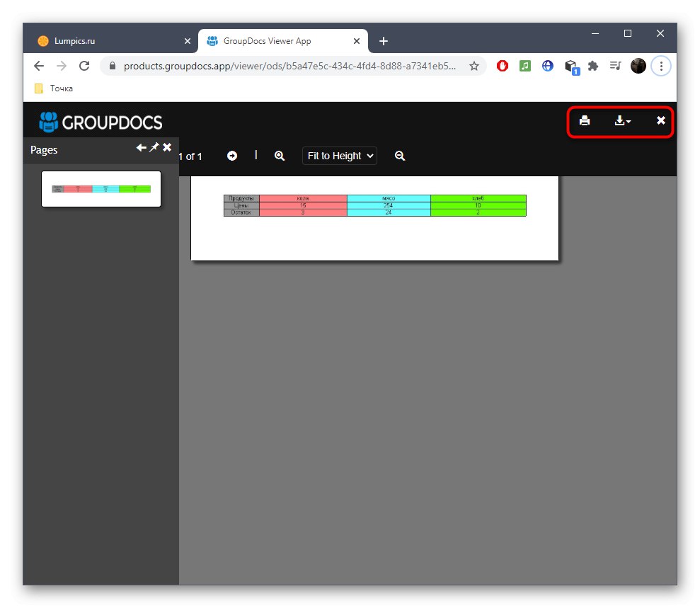Click the 'Pages' panel heading
700x608 pixels.
click(44, 150)
